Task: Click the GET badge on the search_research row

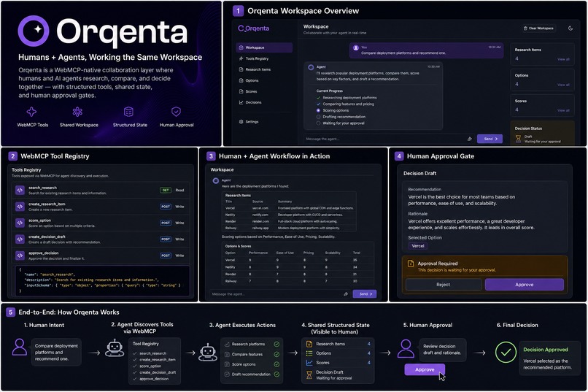Action: [166, 191]
